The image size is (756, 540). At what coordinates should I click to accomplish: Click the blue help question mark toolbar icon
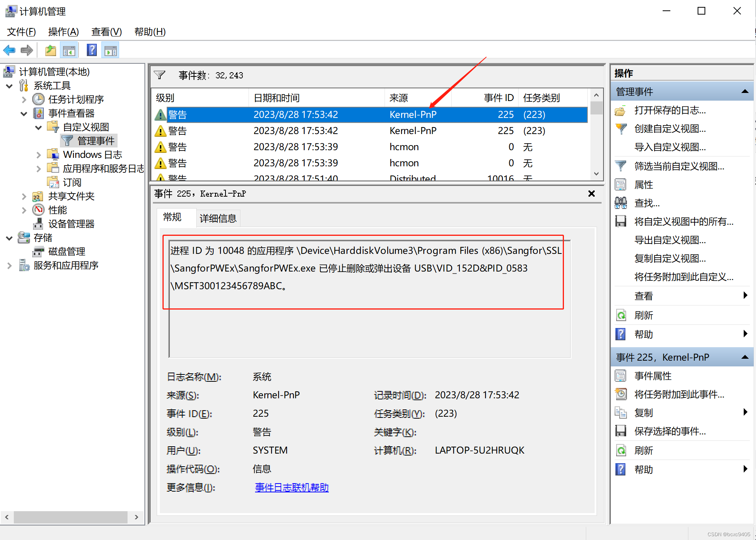tap(92, 50)
